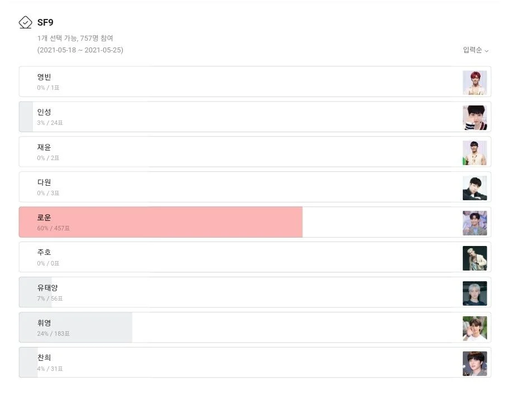This screenshot has width=522, height=420.
Task: Pick the 휘영 poll entry
Action: point(255,327)
